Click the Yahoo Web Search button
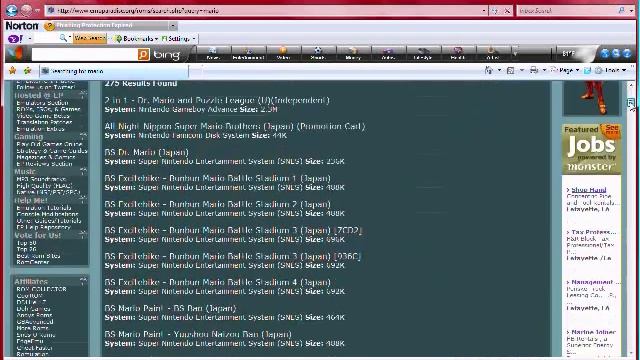This screenshot has width=640, height=360. [x=89, y=38]
